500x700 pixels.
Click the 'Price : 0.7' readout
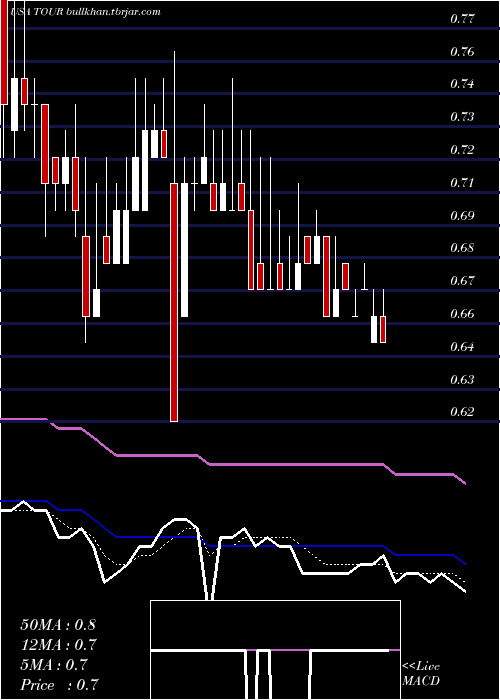coord(59,685)
